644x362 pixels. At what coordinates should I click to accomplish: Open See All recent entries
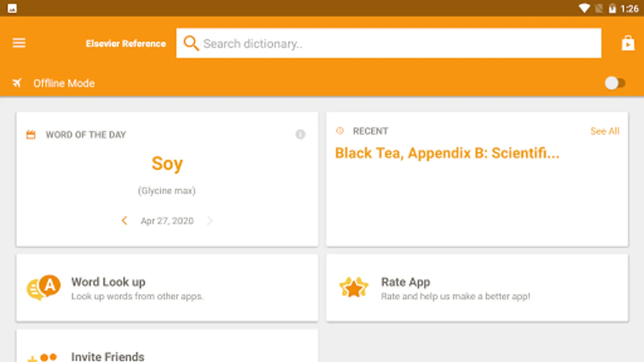[605, 131]
